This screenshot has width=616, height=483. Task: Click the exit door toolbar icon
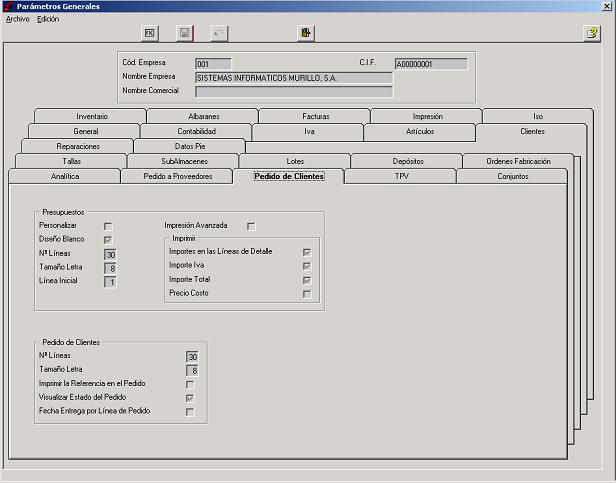click(x=306, y=33)
